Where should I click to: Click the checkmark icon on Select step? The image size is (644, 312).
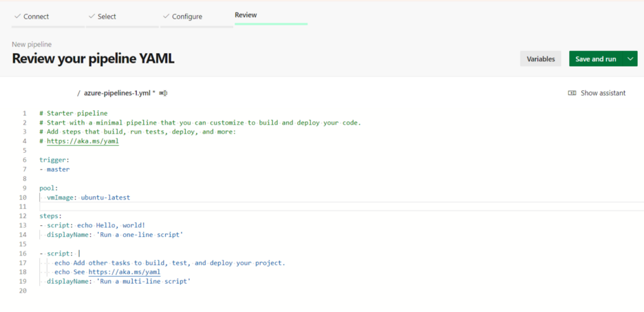click(92, 16)
